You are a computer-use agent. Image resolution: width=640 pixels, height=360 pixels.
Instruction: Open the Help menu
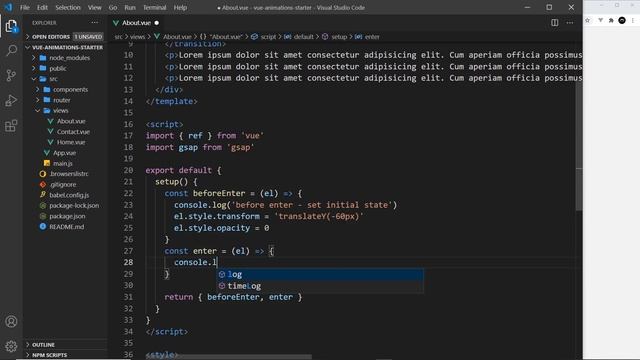tap(180, 7)
